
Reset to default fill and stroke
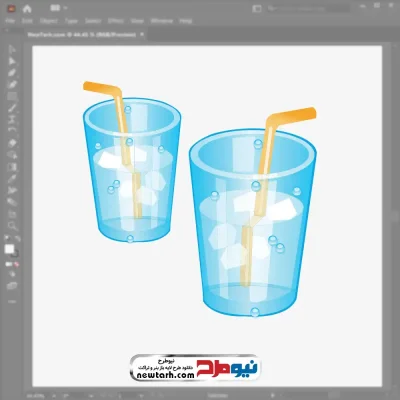point(7,239)
